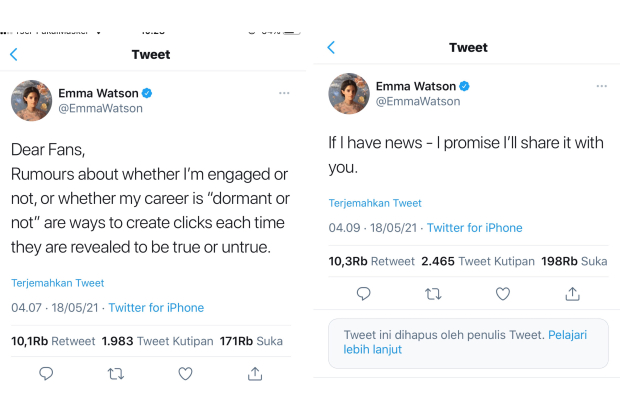
Task: View the 10,1Rb Retweet list
Action: coord(51,341)
